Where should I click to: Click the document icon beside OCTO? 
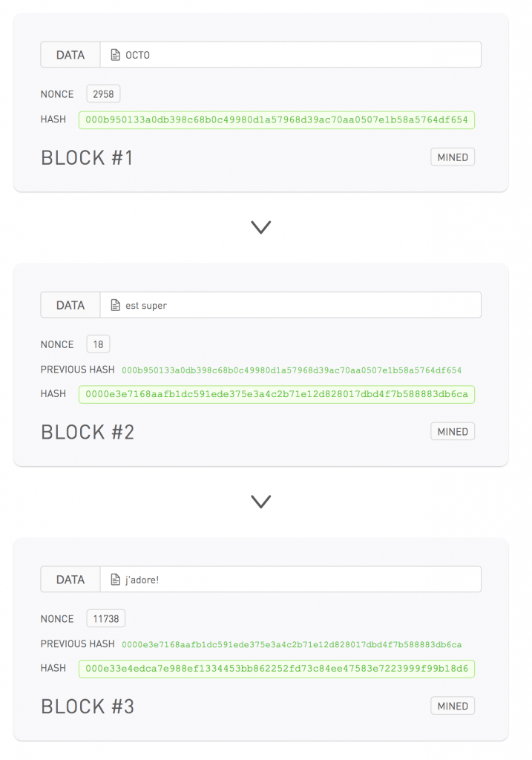pos(115,55)
